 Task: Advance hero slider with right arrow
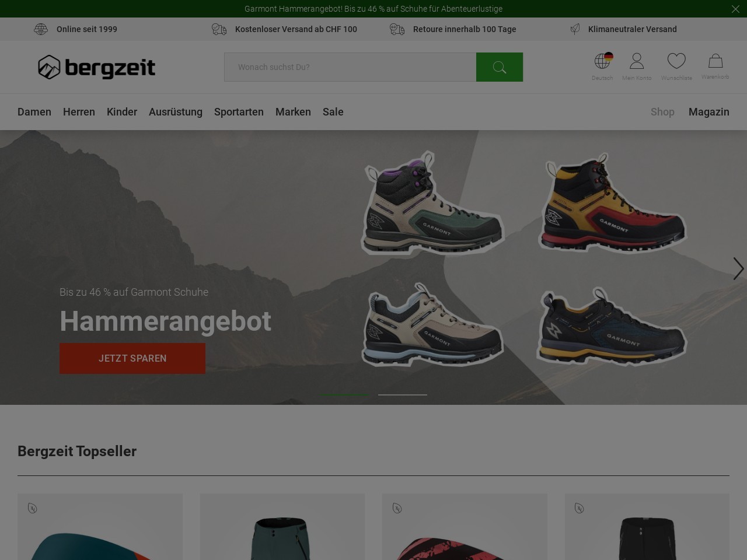coord(738,269)
